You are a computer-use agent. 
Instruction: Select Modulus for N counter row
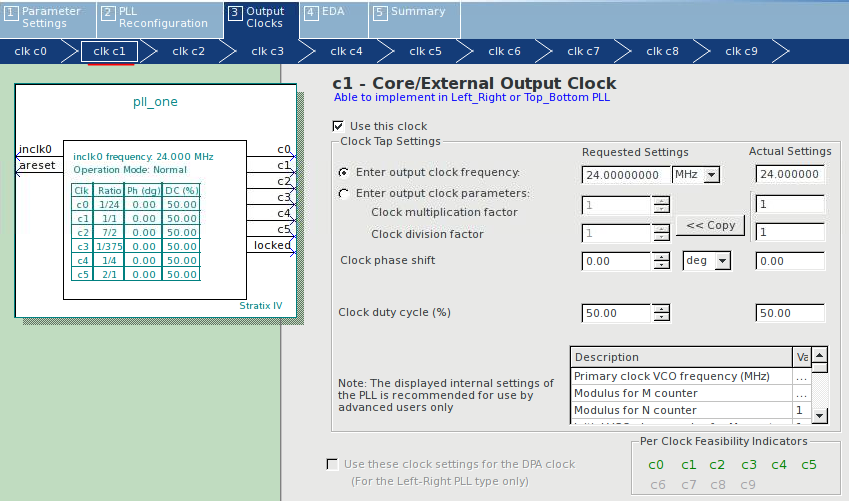click(x=690, y=410)
